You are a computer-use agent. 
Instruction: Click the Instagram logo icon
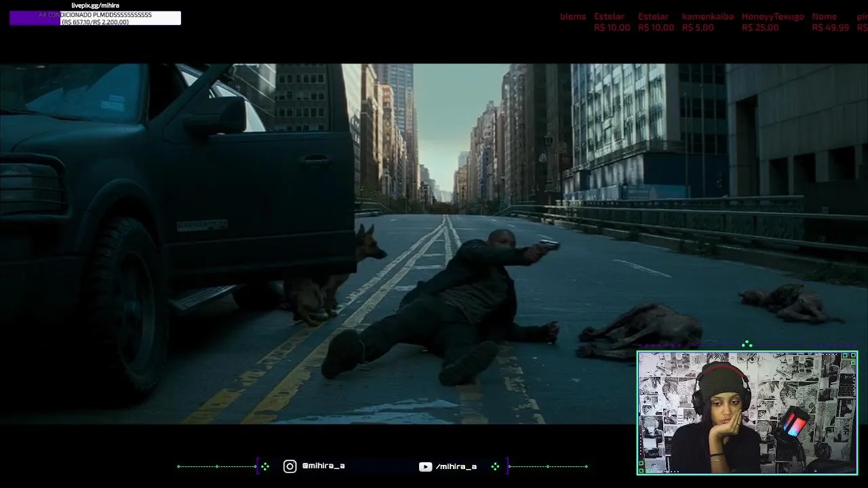pos(290,466)
